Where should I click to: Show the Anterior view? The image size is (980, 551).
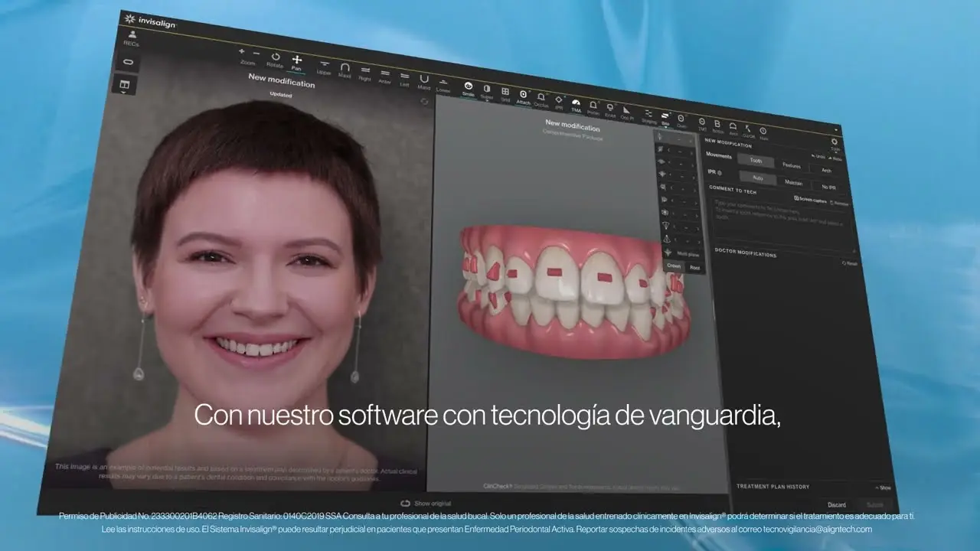tap(385, 77)
